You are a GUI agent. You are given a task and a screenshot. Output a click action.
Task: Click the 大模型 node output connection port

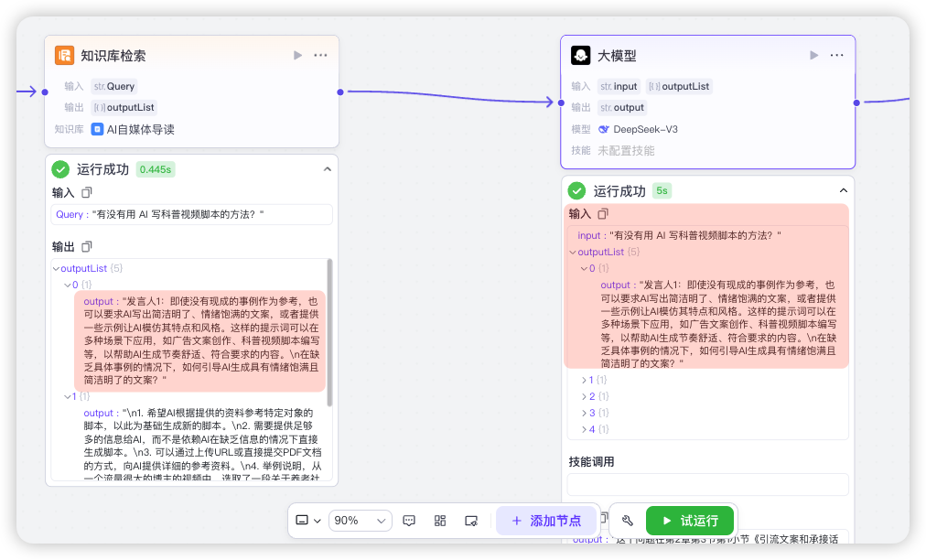(856, 102)
